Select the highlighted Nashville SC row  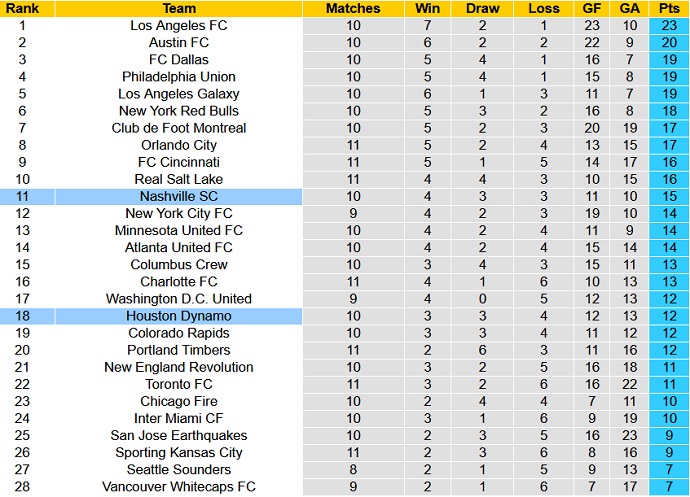(x=179, y=196)
